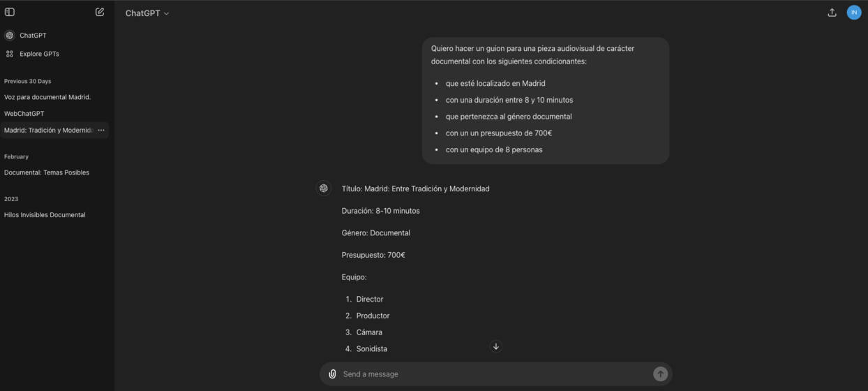Open the Voz para documental Madrid chat
The height and width of the screenshot is (391, 868).
tap(47, 97)
